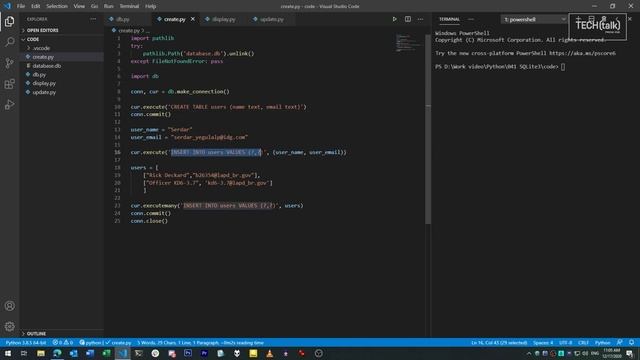Screen dimensions: 640x360
Task: Click the create.py breadcrumb
Action: point(128,31)
